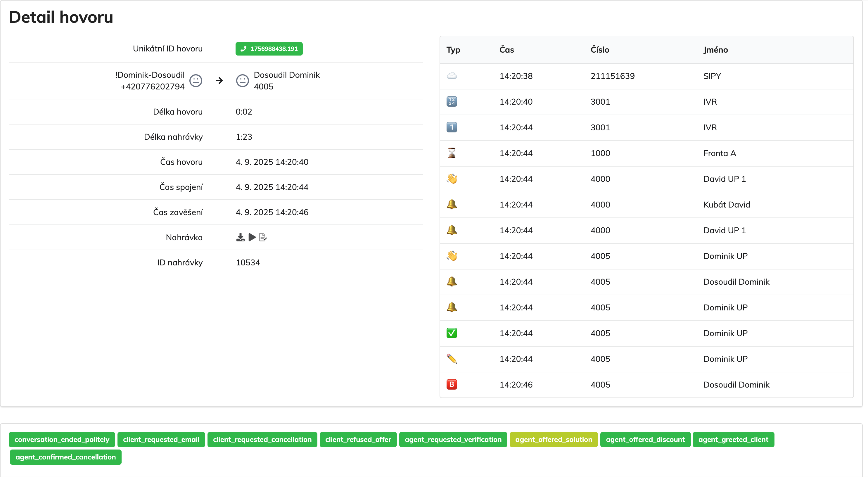Click the agent's neutral face sentiment icon
Viewport: 868px width, 477px height.
(x=242, y=81)
